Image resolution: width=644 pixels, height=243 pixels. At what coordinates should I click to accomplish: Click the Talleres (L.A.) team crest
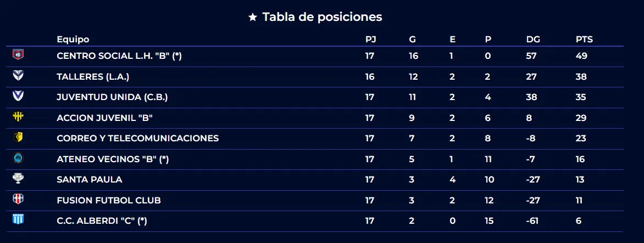point(18,75)
